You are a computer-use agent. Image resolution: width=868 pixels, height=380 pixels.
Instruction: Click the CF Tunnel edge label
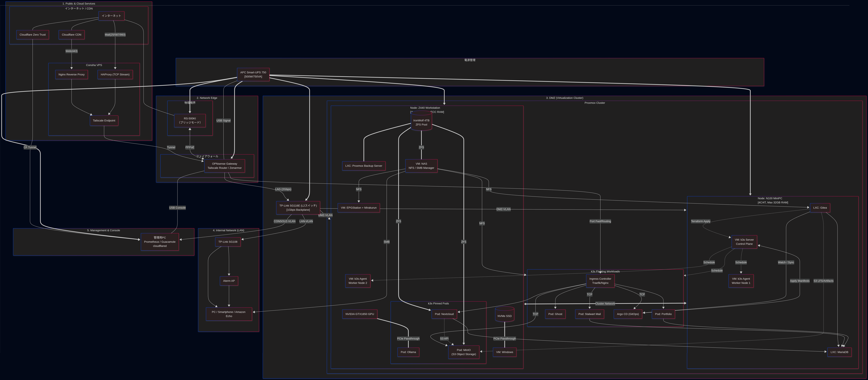pyautogui.click(x=30, y=147)
